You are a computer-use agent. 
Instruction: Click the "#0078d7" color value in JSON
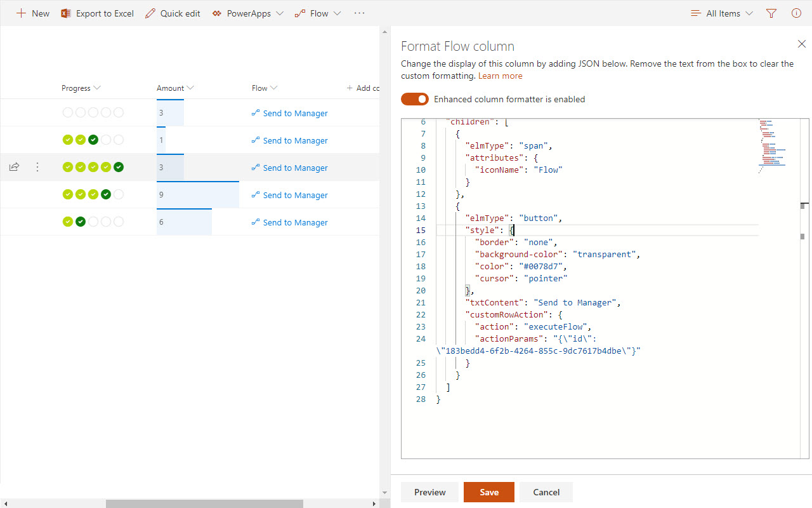542,266
